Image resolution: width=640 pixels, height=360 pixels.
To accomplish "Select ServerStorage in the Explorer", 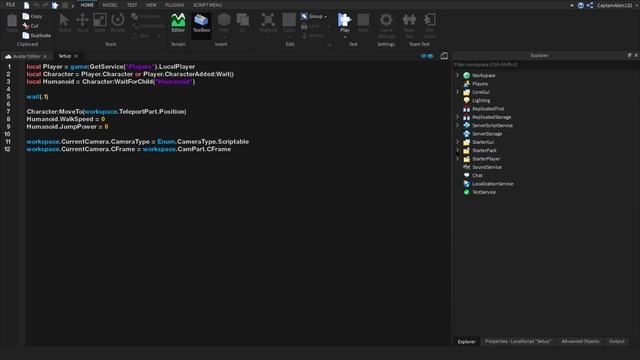I will 487,134.
